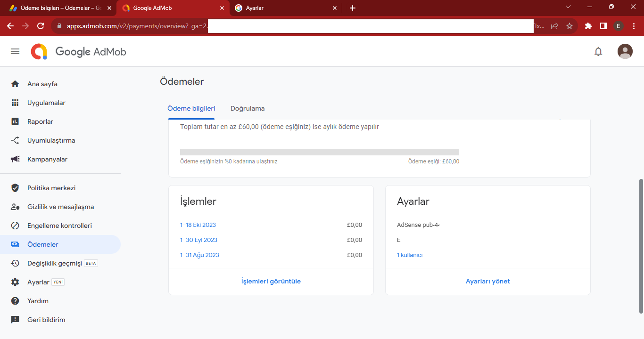Click the Engelleme kontrolleri block icon

(15, 226)
